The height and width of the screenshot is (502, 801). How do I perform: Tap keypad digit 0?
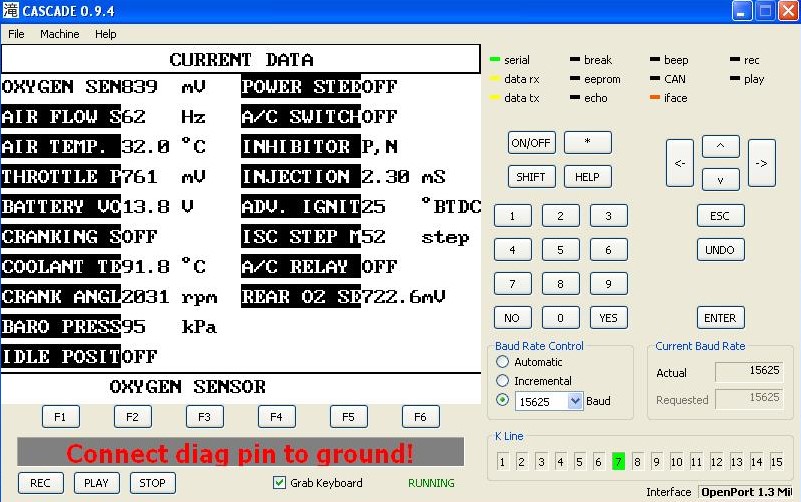[x=560, y=318]
